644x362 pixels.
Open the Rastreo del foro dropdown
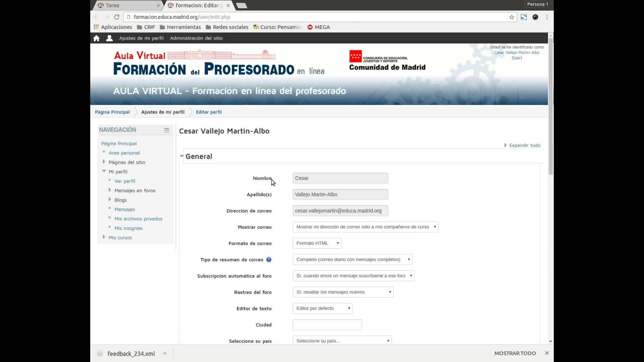pyautogui.click(x=343, y=292)
